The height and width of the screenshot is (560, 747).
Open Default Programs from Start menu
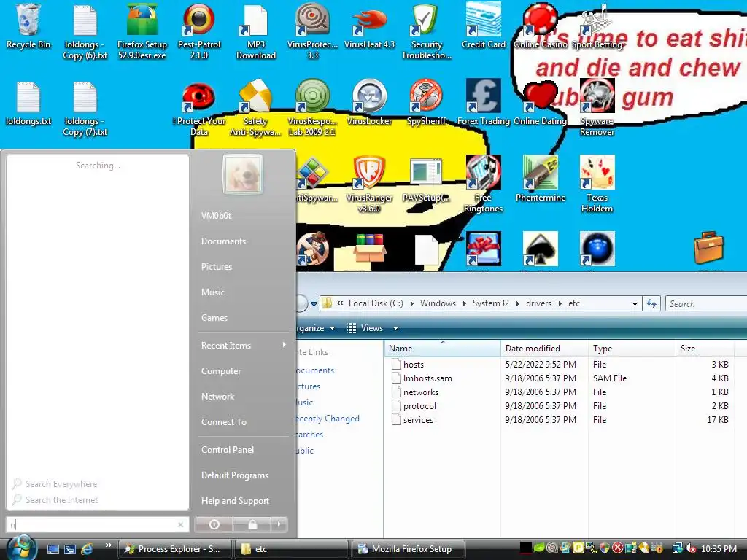coord(235,475)
